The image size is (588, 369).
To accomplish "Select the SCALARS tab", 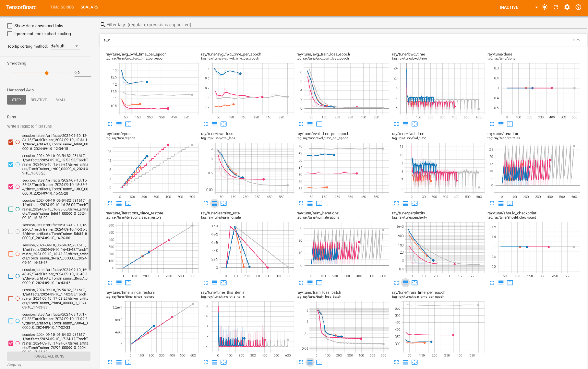I will coord(89,7).
